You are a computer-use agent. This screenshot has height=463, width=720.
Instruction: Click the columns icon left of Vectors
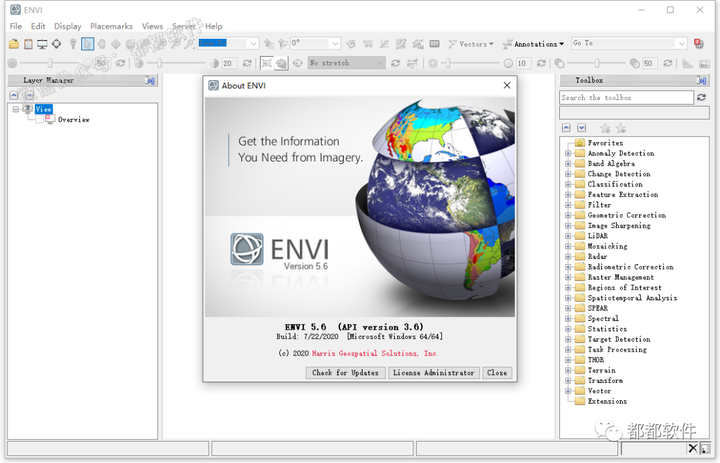coord(434,44)
